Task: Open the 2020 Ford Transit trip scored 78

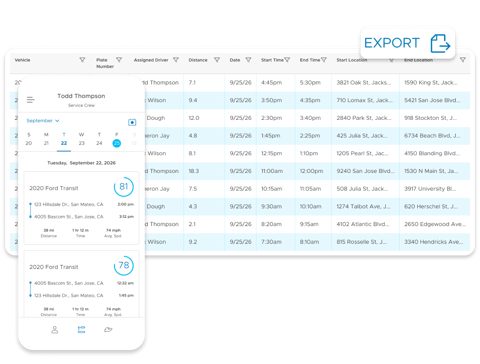Action: (x=81, y=284)
